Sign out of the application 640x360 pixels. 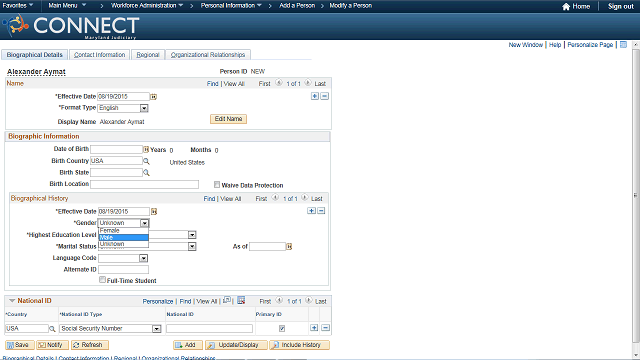point(620,6)
